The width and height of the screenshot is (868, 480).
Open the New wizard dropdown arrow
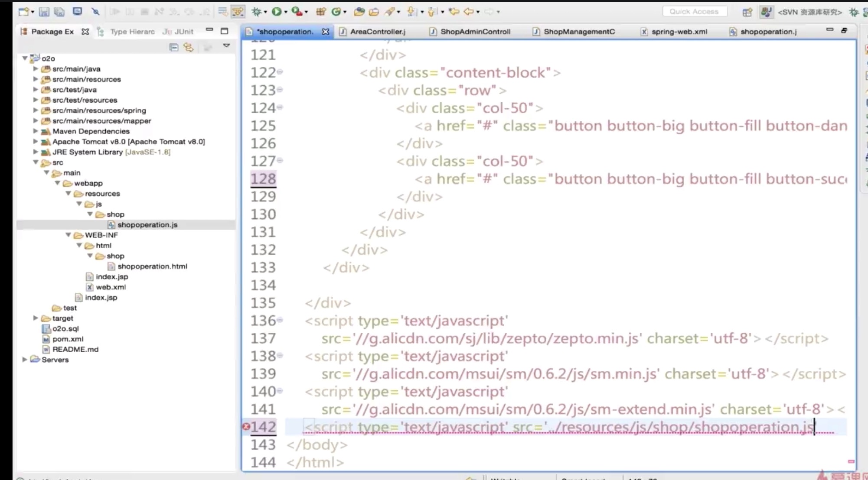33,12
